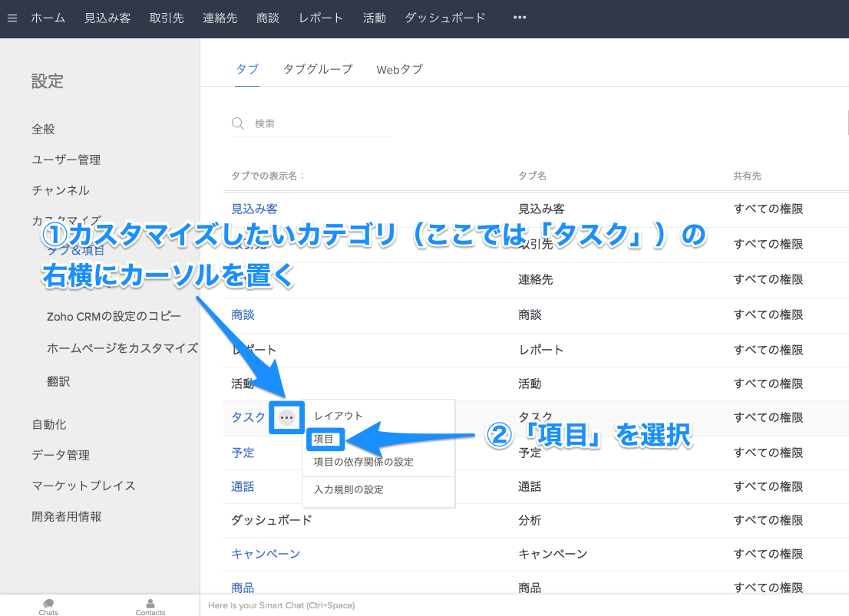Click すべての権限 in 見込み客 row
Viewport: 849px width, 616px height.
click(x=768, y=209)
